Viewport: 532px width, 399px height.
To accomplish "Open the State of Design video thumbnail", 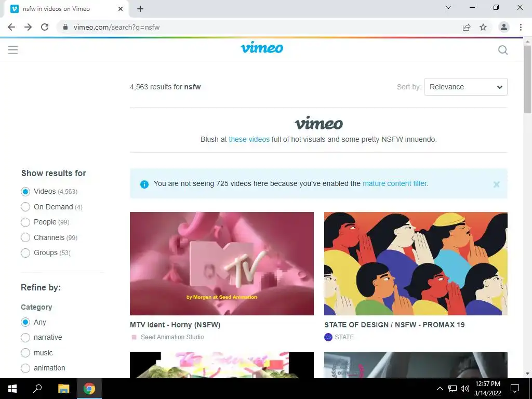I will point(416,263).
